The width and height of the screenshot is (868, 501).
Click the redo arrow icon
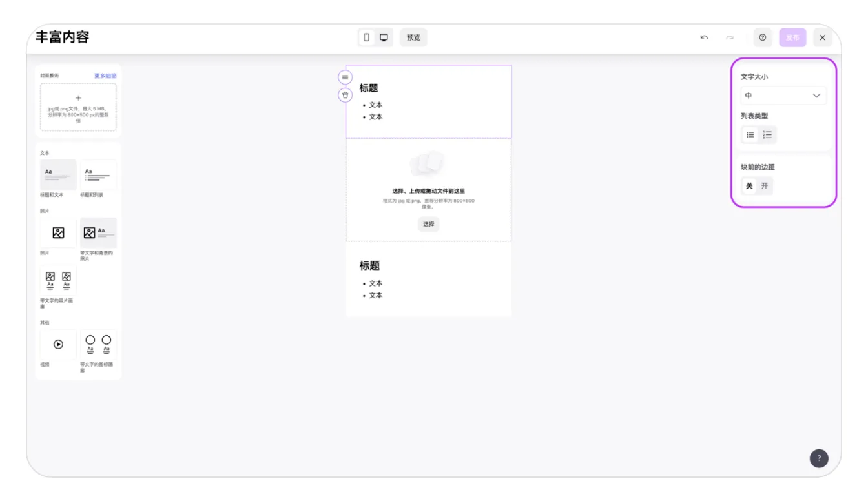(x=730, y=37)
